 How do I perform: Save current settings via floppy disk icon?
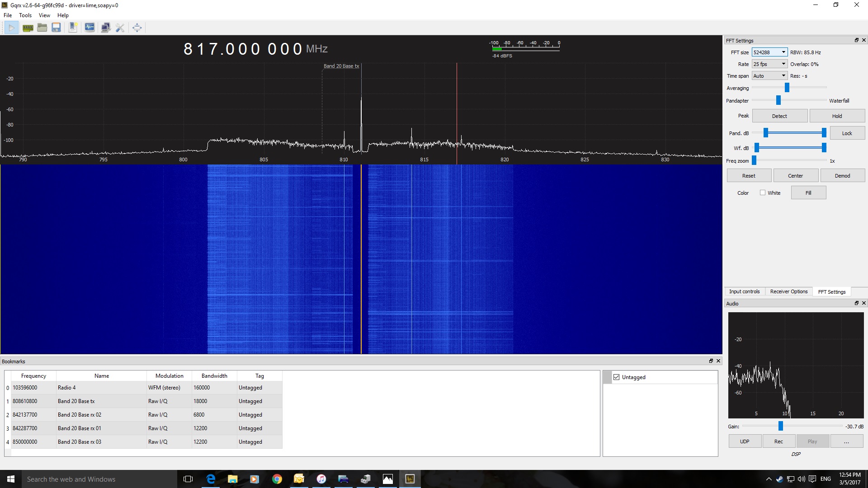[x=56, y=27]
